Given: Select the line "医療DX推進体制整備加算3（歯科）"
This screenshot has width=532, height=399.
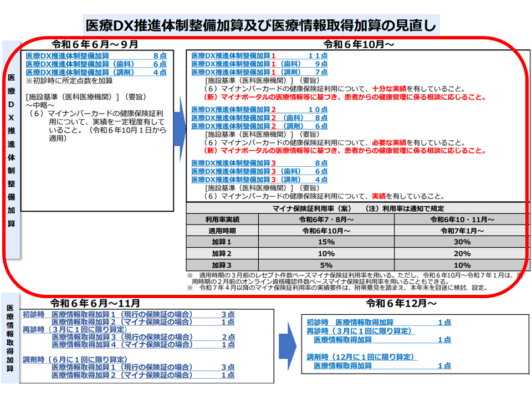Looking at the screenshot, I should tap(259, 171).
